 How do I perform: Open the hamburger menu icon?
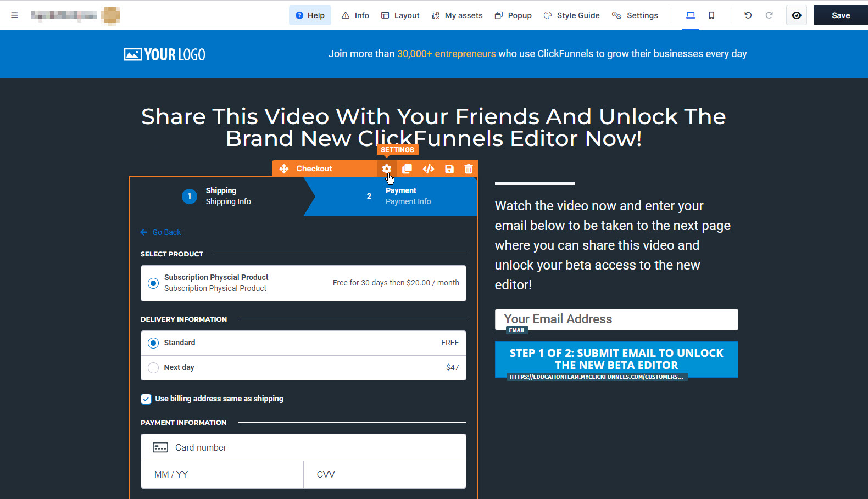coord(14,15)
